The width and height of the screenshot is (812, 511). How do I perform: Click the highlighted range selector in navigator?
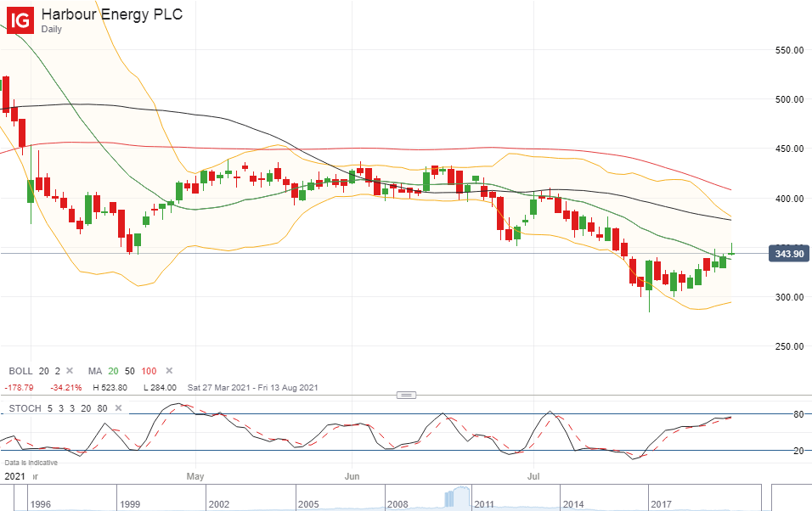tap(458, 497)
